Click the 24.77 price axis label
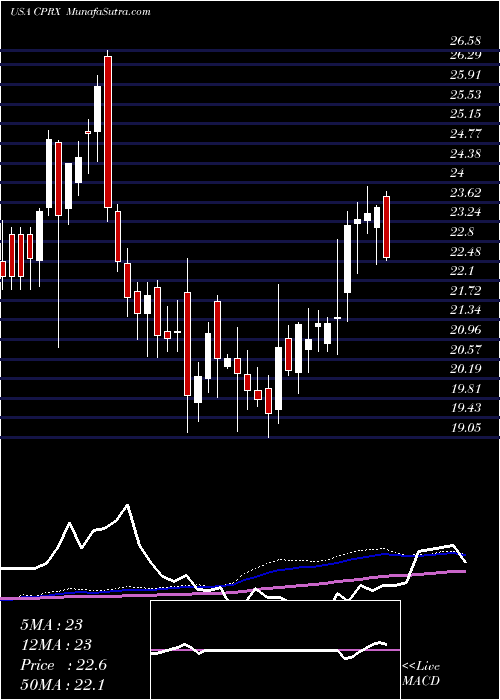 466,133
